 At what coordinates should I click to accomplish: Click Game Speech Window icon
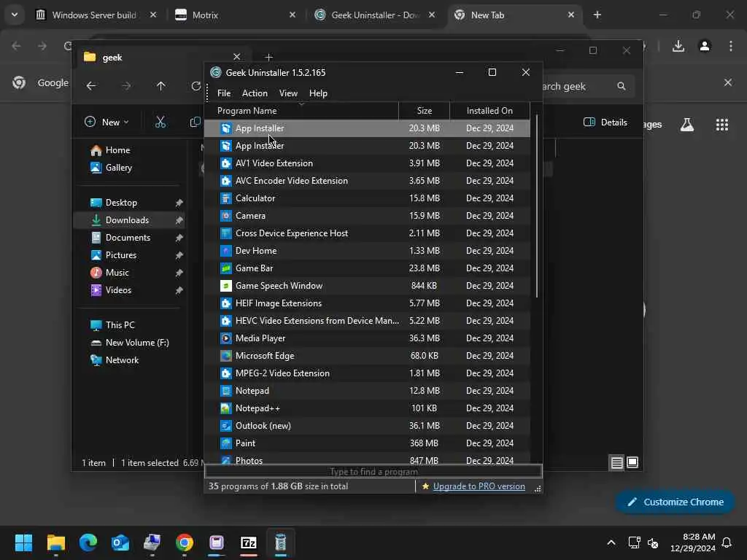[226, 286]
